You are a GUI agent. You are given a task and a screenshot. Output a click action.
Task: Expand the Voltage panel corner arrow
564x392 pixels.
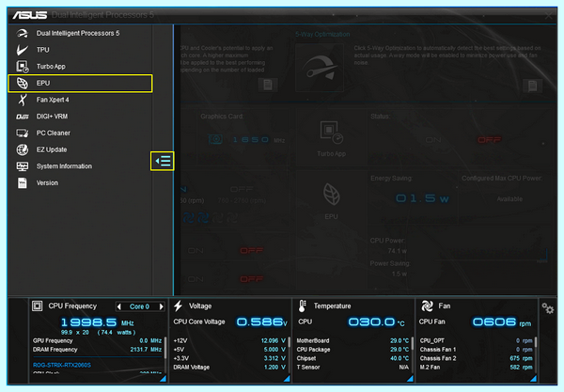pyautogui.click(x=287, y=378)
